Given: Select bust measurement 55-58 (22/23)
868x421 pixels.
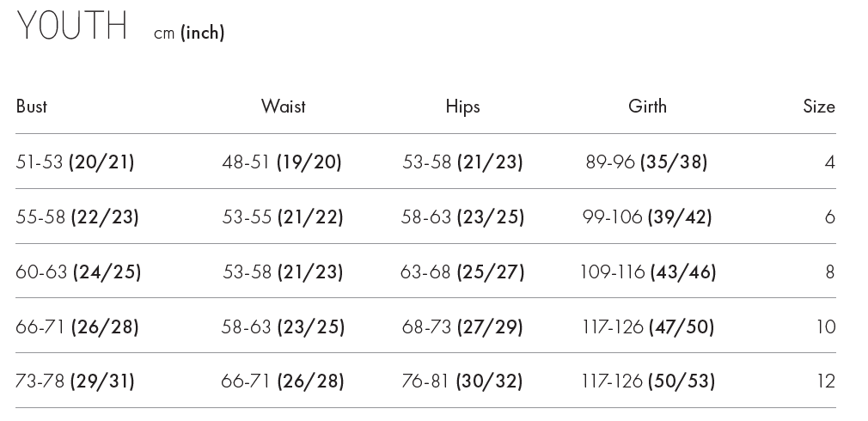Looking at the screenshot, I should coord(77,217).
